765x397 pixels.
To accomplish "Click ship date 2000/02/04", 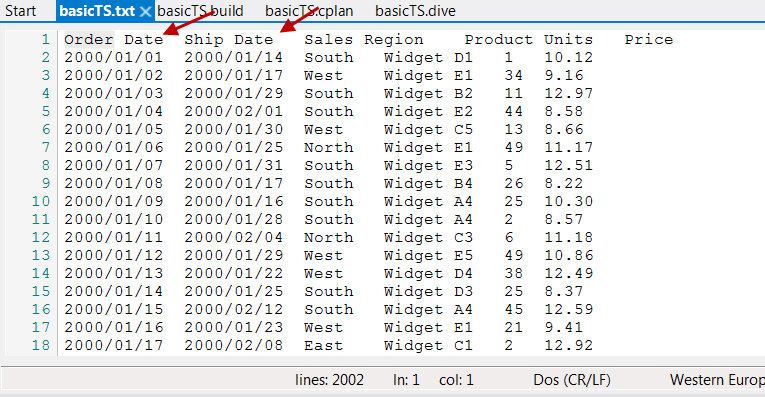I will pos(234,238).
